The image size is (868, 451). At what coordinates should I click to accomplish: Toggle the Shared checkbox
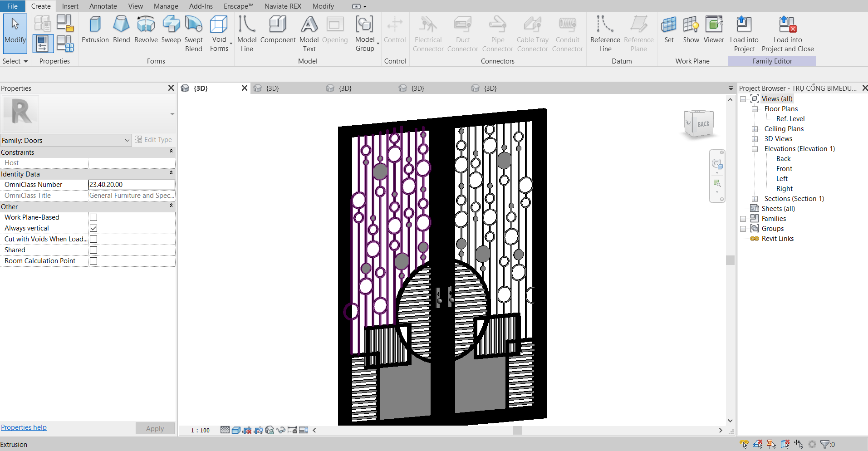pos(93,250)
